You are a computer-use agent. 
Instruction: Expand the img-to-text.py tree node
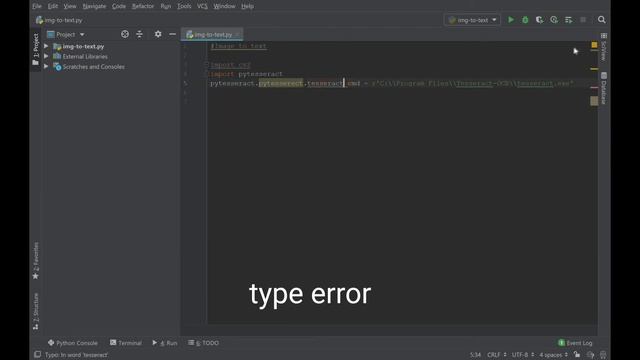pos(46,46)
